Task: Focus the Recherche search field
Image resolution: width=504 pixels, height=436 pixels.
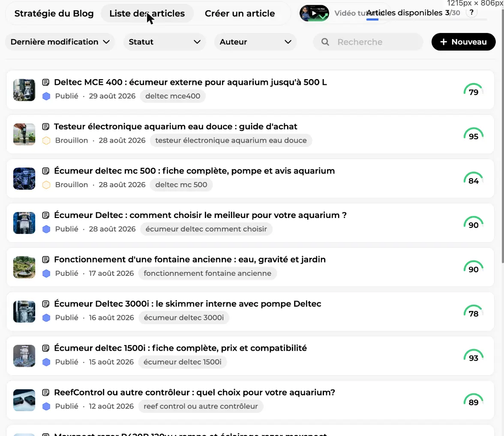Action: [x=368, y=42]
